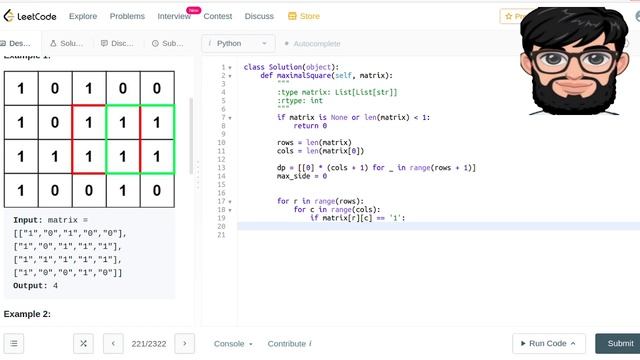
Task: Click the 'class Solution(object):' line
Action: coord(291,67)
